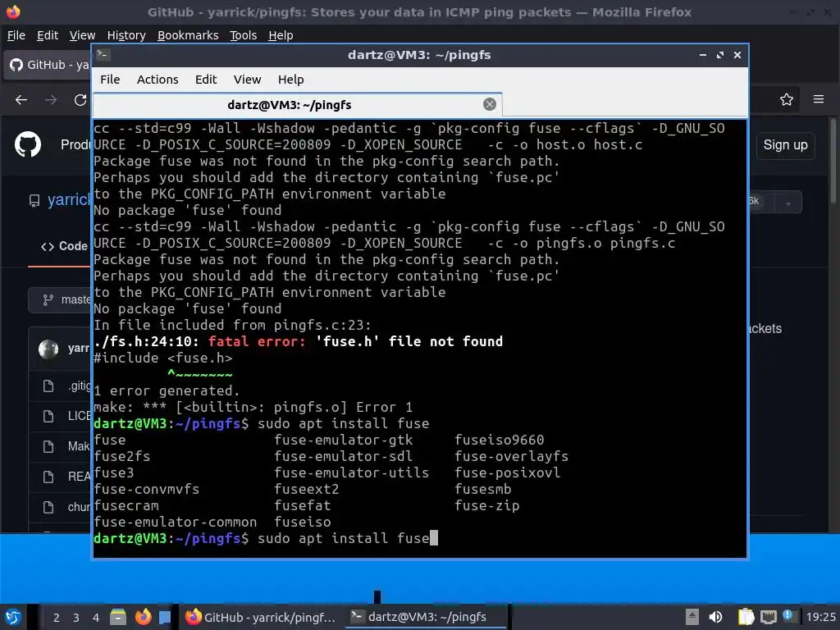Click the file icon on the chunk row
840x630 pixels.
tap(48, 507)
